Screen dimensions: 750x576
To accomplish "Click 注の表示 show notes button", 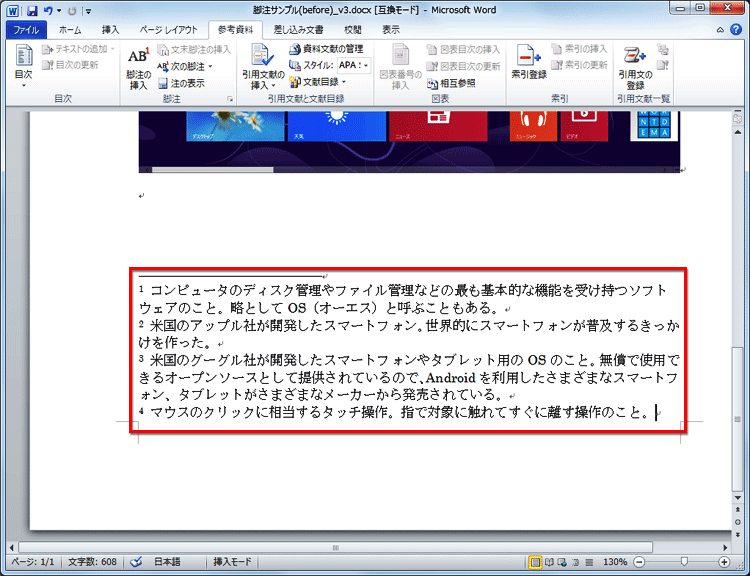I will (181, 84).
